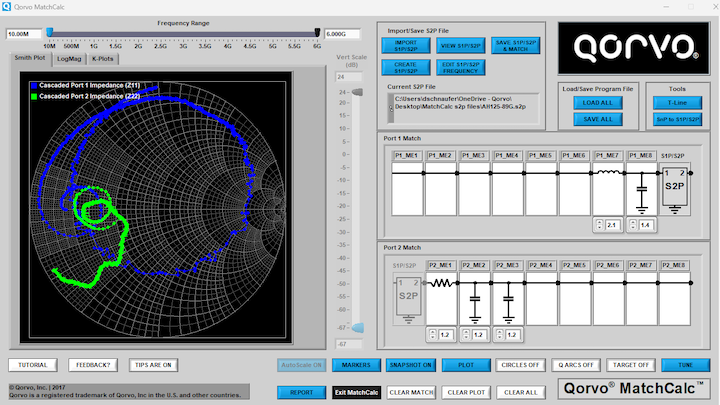
Task: Click the Vert Scale top value field 24
Action: pyautogui.click(x=349, y=77)
